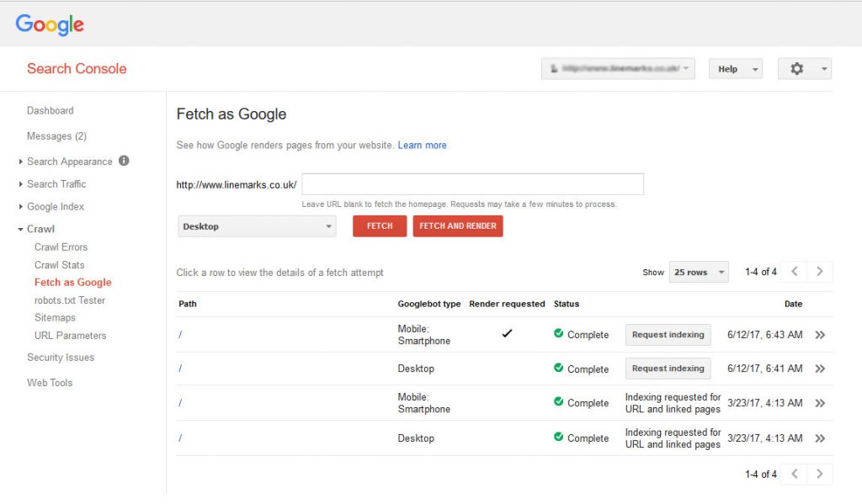Open robots.txt Tester

point(70,300)
